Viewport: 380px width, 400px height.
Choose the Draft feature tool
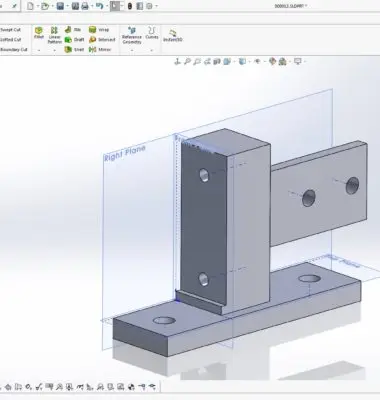pyautogui.click(x=74, y=40)
